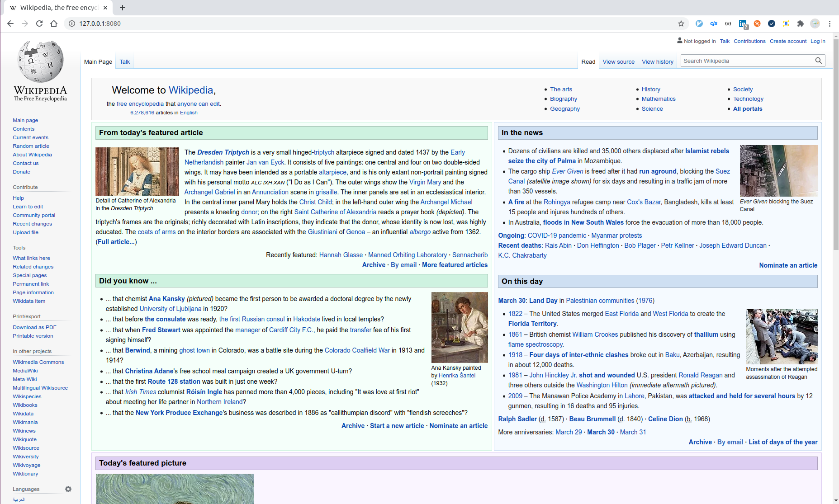Click The arts portal link
The image size is (839, 504).
pos(561,89)
